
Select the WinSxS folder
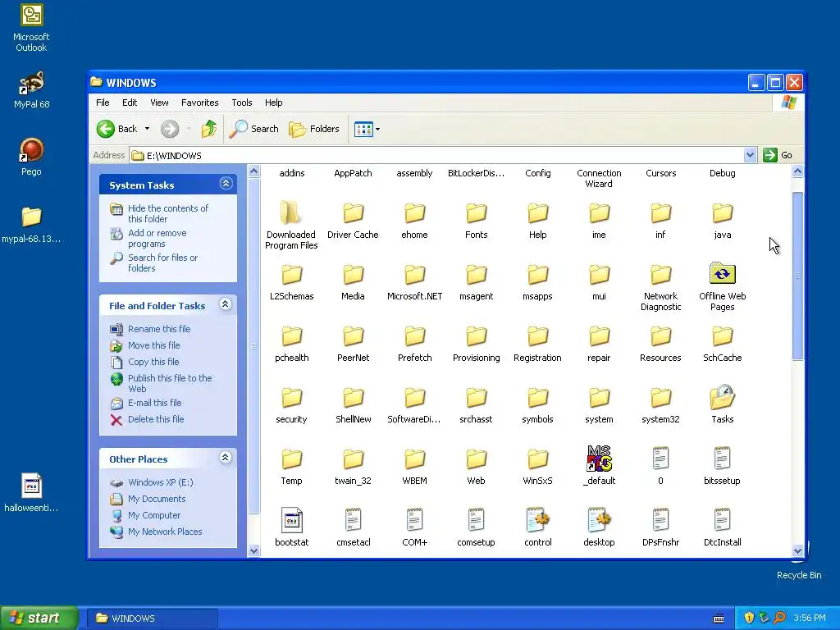pyautogui.click(x=537, y=467)
